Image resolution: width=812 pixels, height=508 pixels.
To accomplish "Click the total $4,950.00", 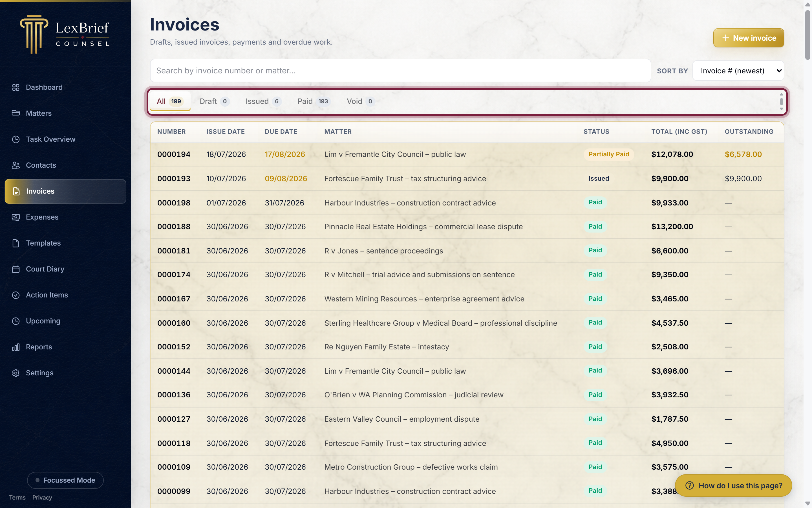I will (670, 443).
